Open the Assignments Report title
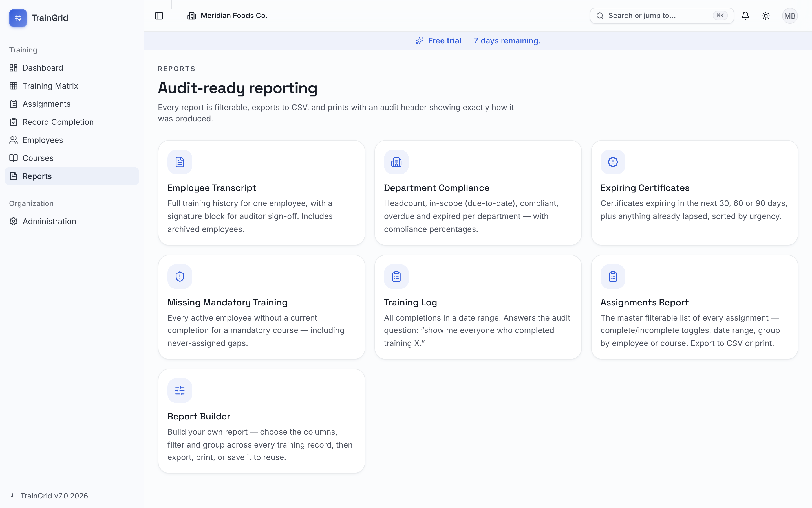 pyautogui.click(x=644, y=302)
